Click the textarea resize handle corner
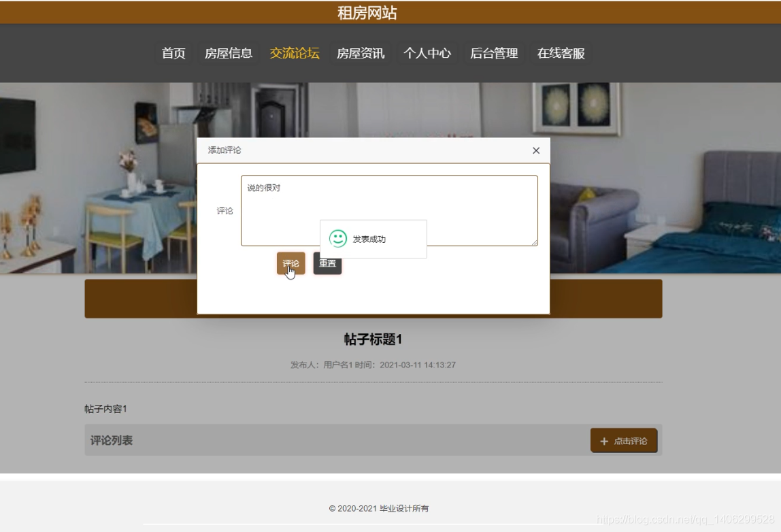The height and width of the screenshot is (532, 781). click(535, 242)
